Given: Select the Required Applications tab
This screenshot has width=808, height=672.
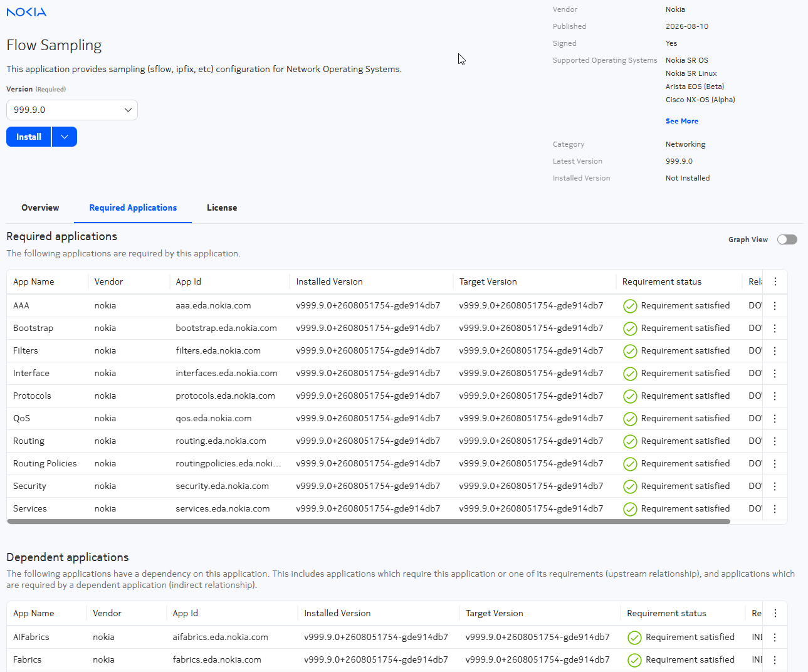Looking at the screenshot, I should click(x=133, y=208).
